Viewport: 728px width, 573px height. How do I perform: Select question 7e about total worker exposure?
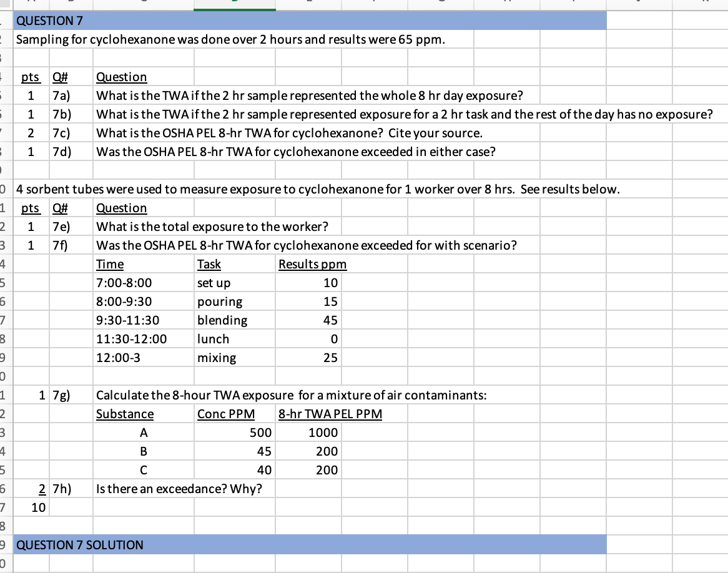[x=212, y=227]
